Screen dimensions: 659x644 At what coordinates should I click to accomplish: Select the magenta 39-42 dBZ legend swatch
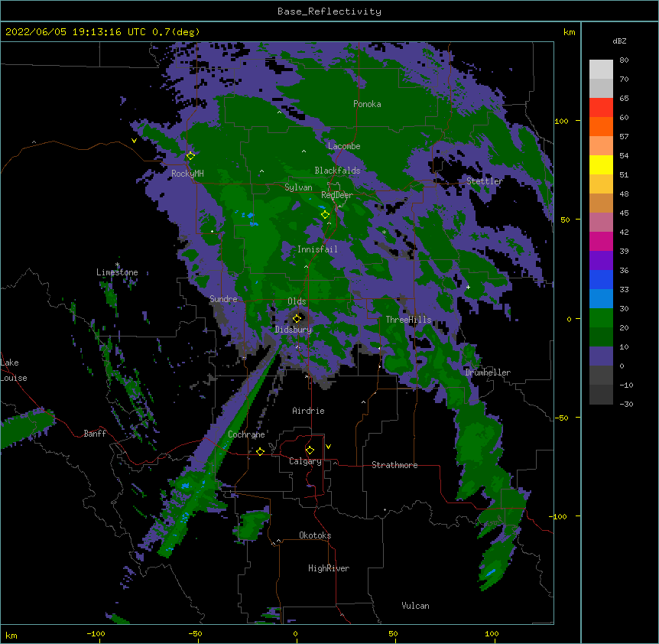[601, 241]
